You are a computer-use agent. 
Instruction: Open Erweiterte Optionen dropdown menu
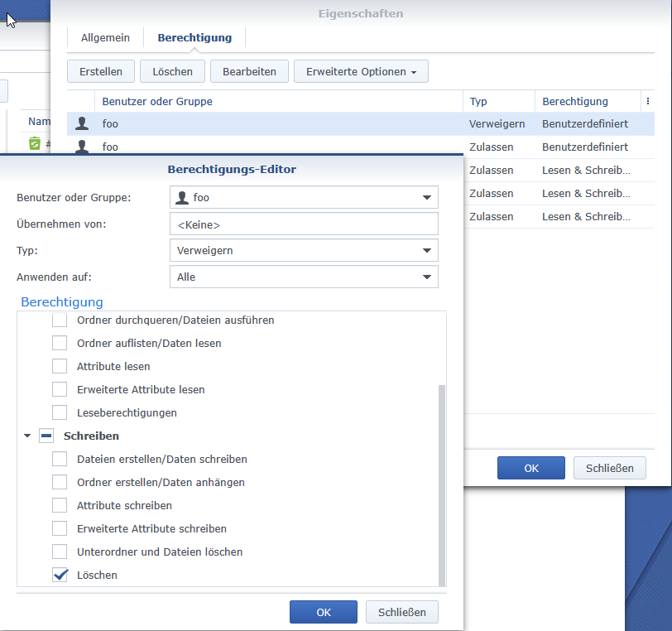361,72
